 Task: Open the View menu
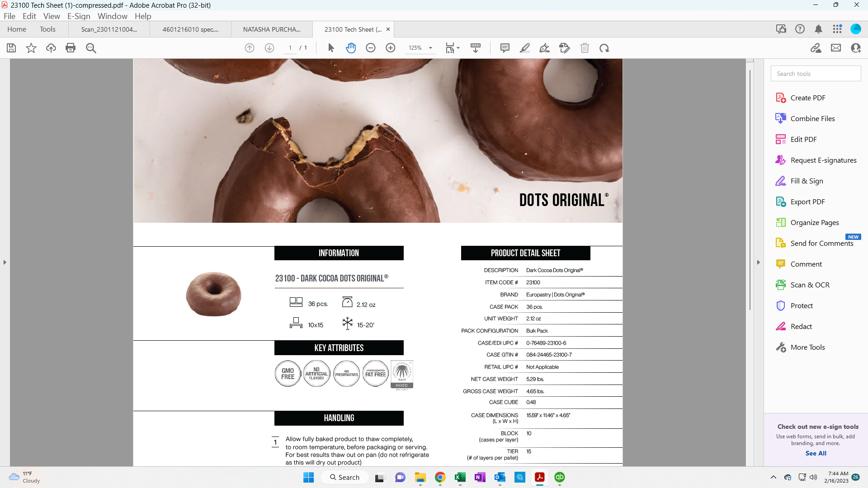click(x=52, y=16)
